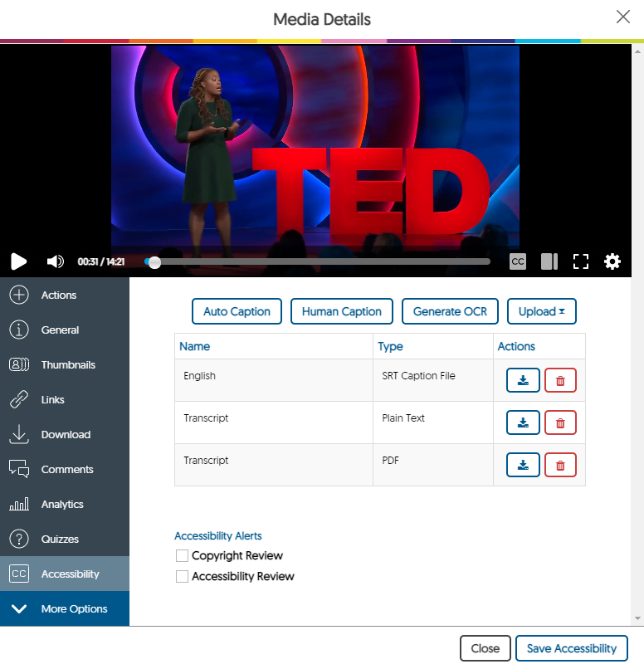This screenshot has width=644, height=669.
Task: Mute the video volume speaker icon
Action: [x=56, y=261]
